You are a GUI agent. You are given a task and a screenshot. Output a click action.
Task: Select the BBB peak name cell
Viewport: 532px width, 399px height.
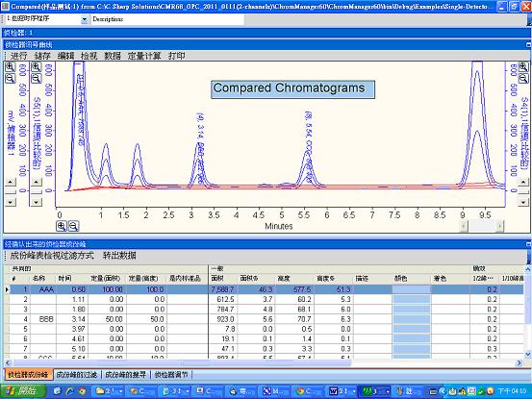[43, 319]
